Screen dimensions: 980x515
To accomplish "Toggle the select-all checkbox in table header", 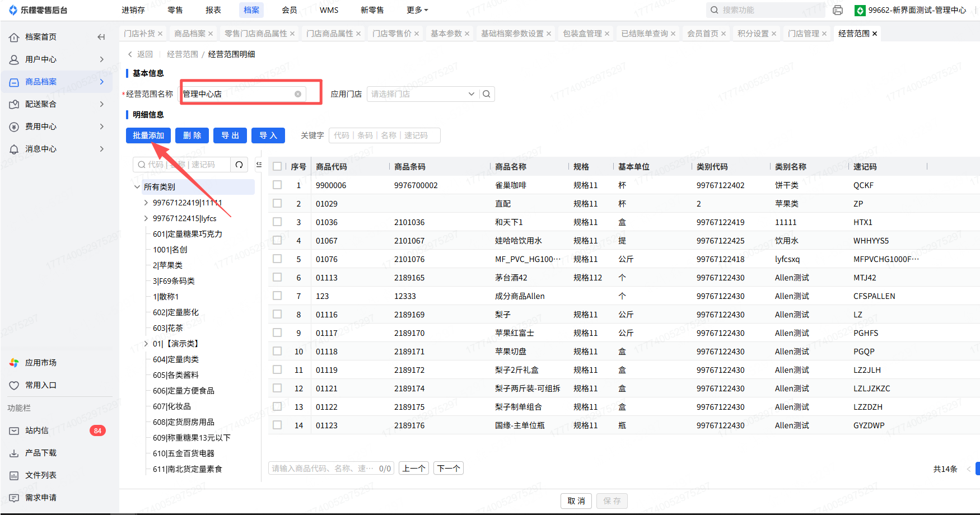I will click(277, 167).
